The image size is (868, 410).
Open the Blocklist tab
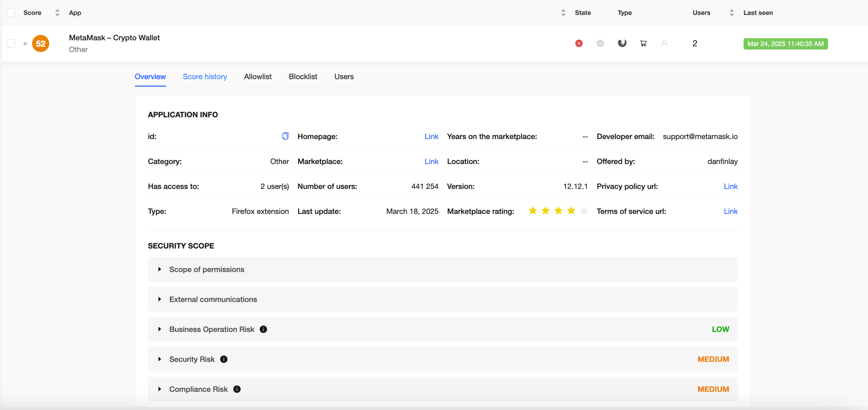pos(303,77)
